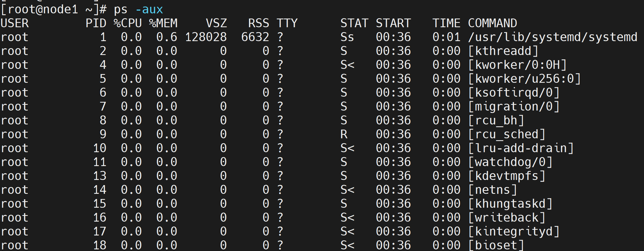644x251 pixels.
Task: Click the STAT column header
Action: (354, 23)
